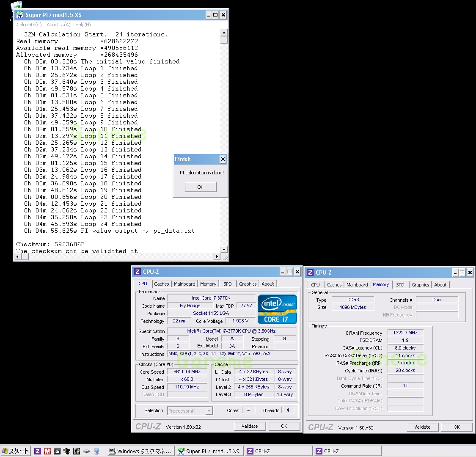Switch to Windows Task Manager taskbar button

tap(141, 451)
